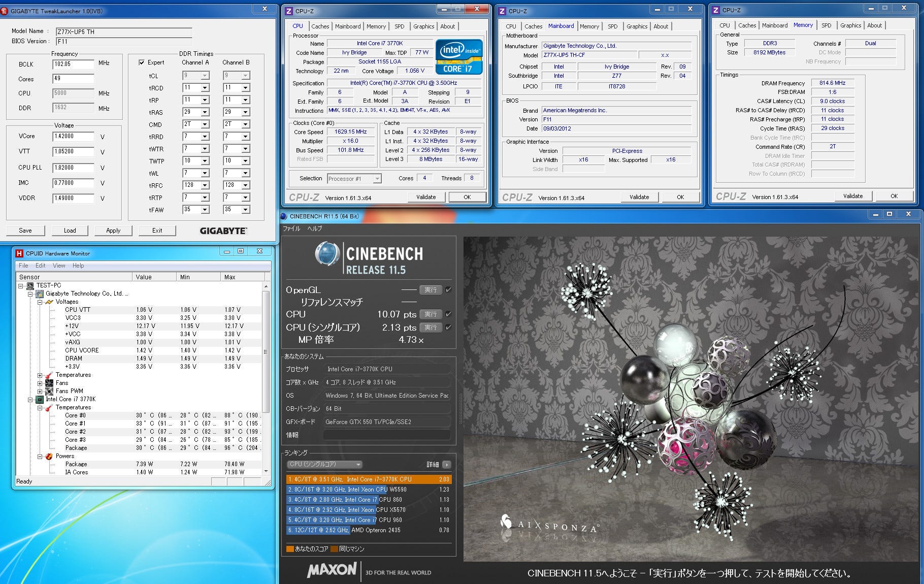Image resolution: width=924 pixels, height=584 pixels.
Task: Open the tRAS Channel B dropdown
Action: 246,112
